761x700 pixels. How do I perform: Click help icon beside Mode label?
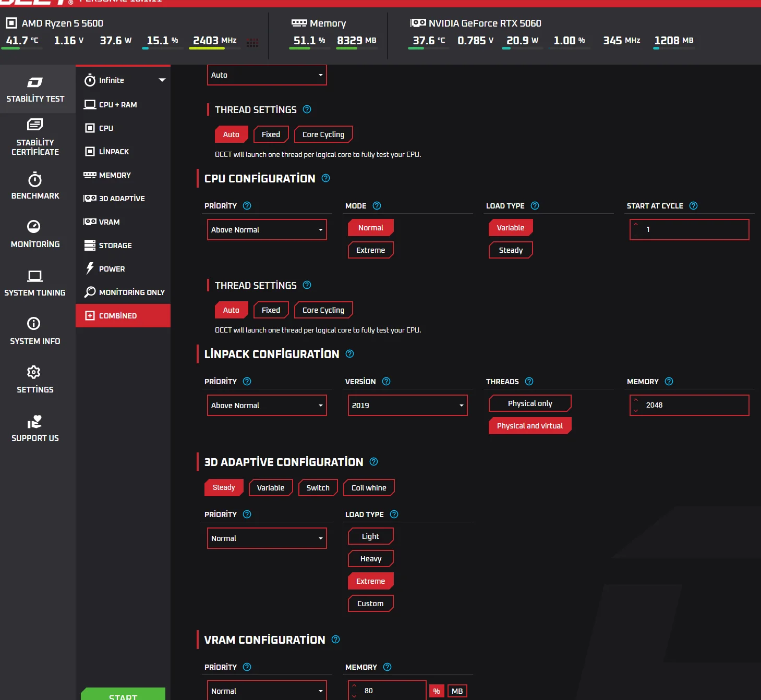[377, 206]
